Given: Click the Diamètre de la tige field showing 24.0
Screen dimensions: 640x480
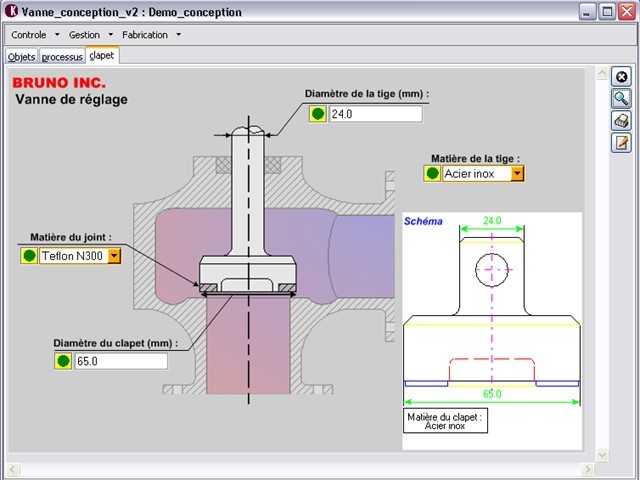Looking at the screenshot, I should [x=376, y=114].
